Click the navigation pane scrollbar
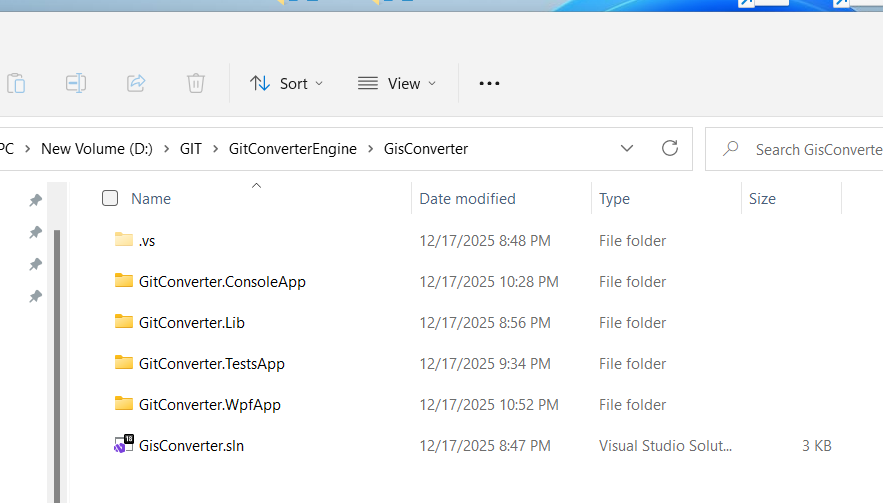Image resolution: width=883 pixels, height=503 pixels. pyautogui.click(x=57, y=366)
